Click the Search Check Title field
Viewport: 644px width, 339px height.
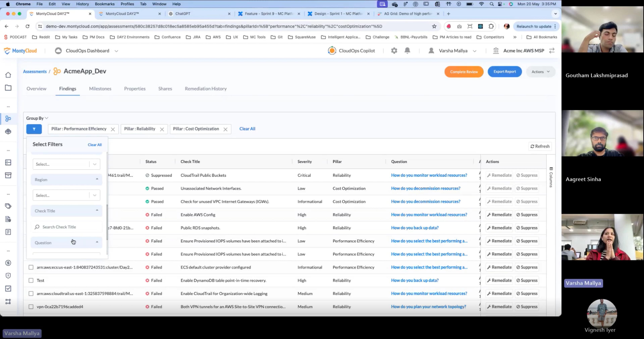[x=67, y=227]
